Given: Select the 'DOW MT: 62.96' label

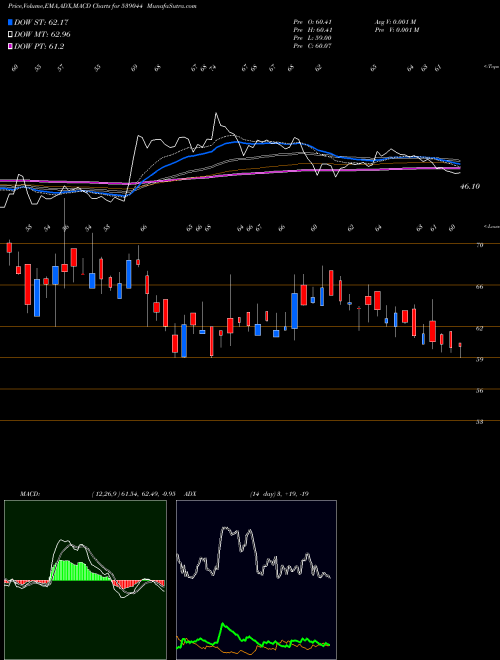Looking at the screenshot, I should tap(42, 35).
